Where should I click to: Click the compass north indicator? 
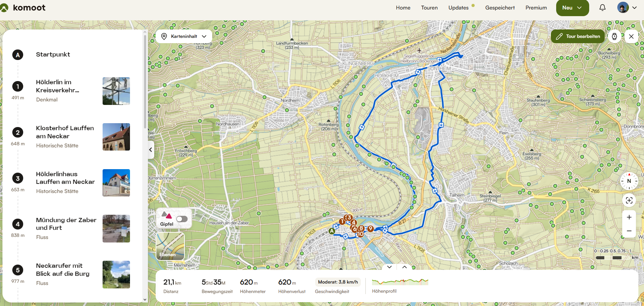629,181
